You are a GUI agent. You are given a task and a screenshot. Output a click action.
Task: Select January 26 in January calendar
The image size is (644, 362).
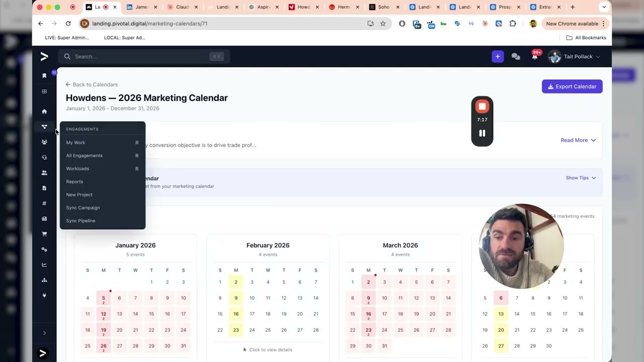point(104,346)
